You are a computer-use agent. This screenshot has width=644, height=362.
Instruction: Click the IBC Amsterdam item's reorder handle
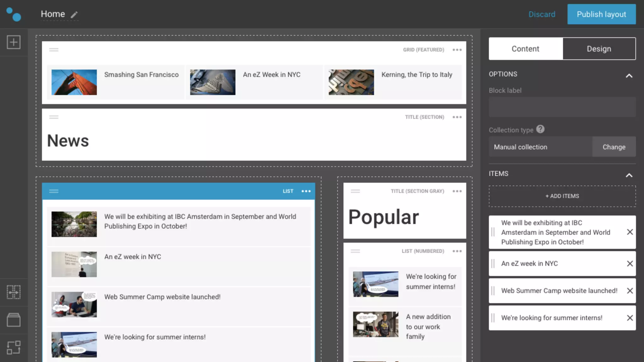493,232
